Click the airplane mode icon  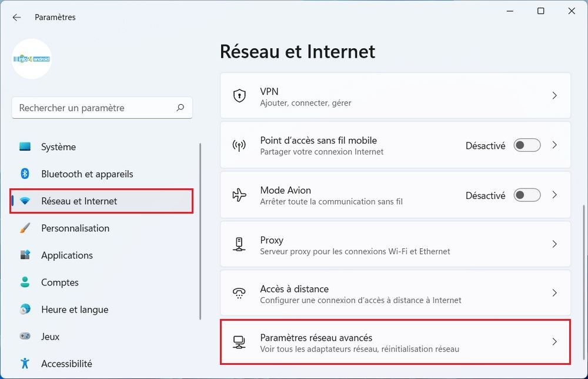239,195
